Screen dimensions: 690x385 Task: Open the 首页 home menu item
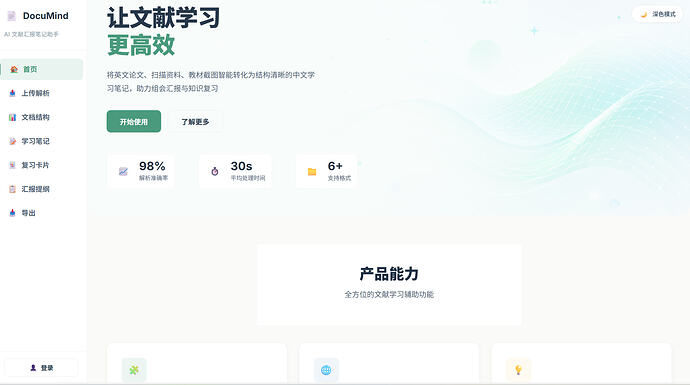(x=41, y=69)
